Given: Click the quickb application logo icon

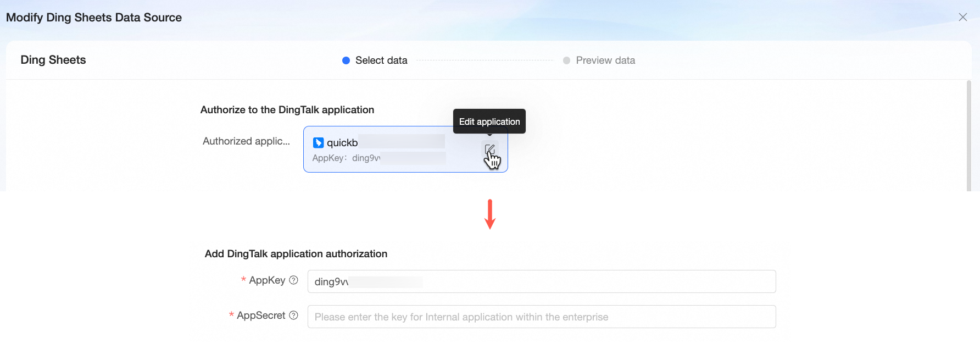Looking at the screenshot, I should tap(318, 143).
